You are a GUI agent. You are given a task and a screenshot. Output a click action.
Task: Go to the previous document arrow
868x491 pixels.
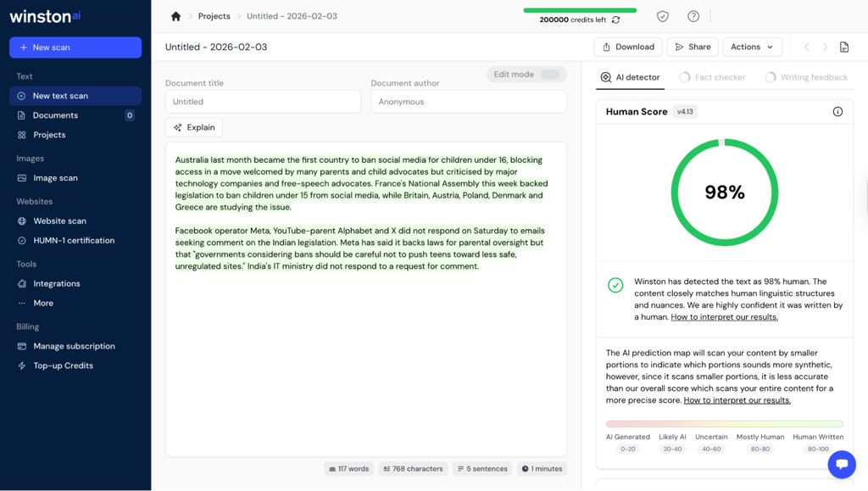click(x=807, y=47)
